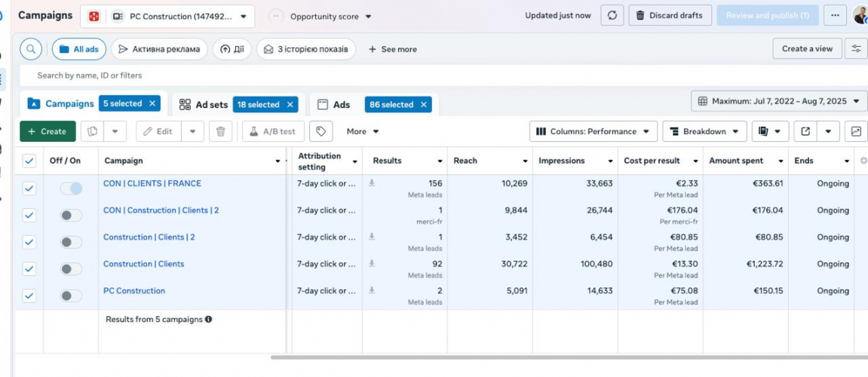Download the 156 Meta leads results
868x377 pixels.
(x=372, y=182)
